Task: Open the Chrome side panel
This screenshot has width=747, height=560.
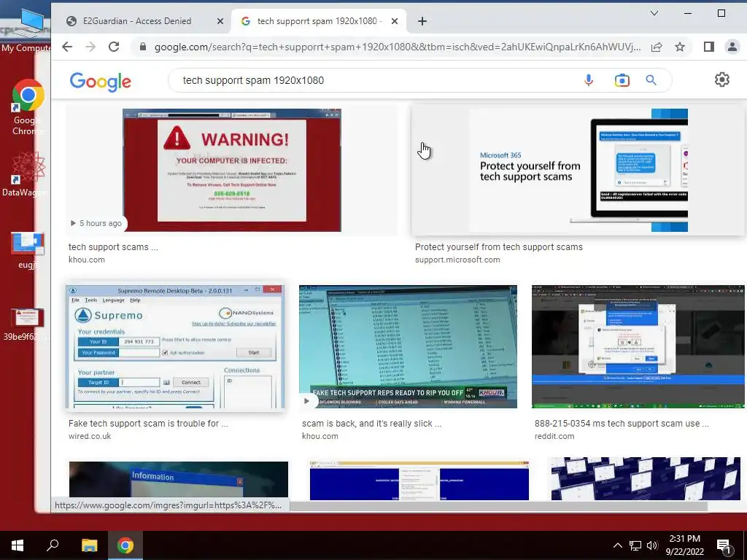Action: (x=709, y=47)
